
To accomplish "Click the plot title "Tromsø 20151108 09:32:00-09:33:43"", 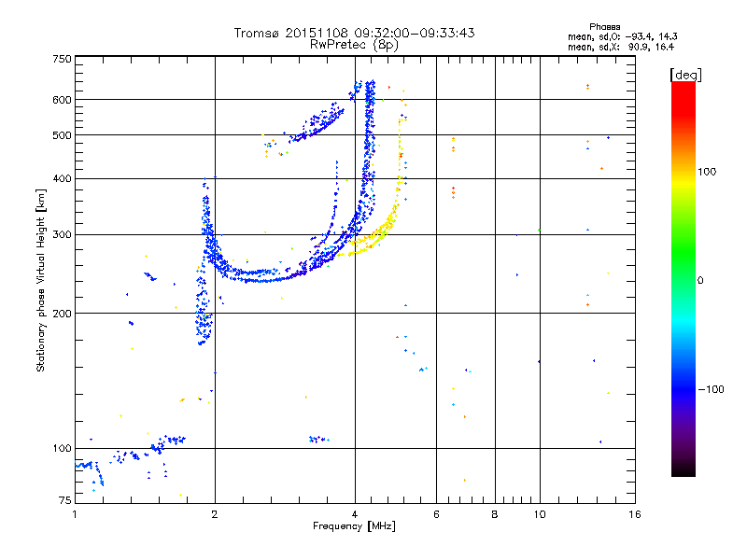I will [x=354, y=33].
